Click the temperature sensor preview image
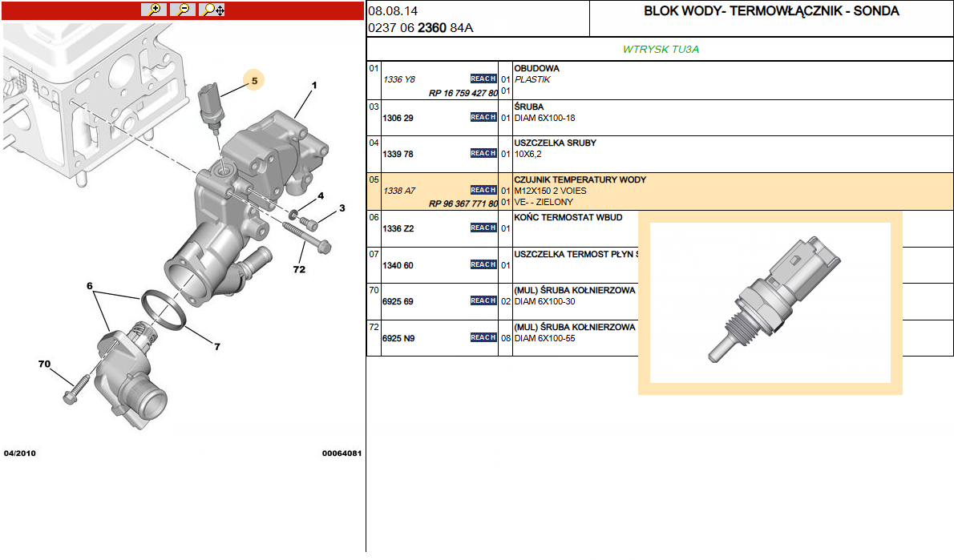954x560 pixels. [770, 303]
